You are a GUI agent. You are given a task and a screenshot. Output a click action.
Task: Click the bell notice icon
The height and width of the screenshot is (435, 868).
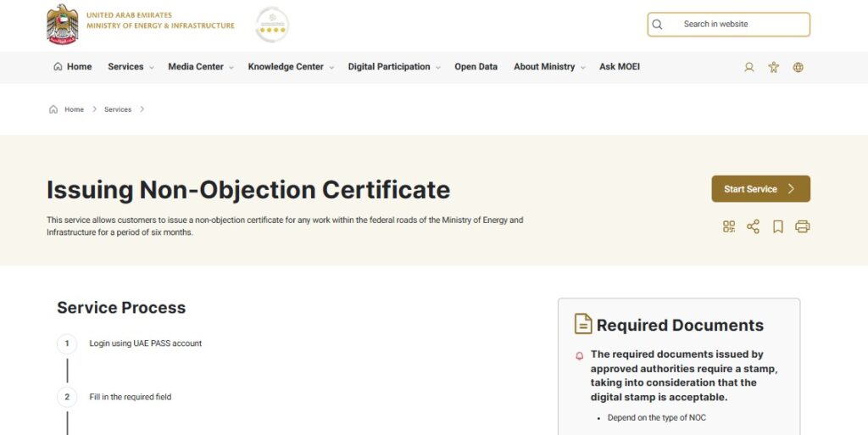(x=580, y=356)
